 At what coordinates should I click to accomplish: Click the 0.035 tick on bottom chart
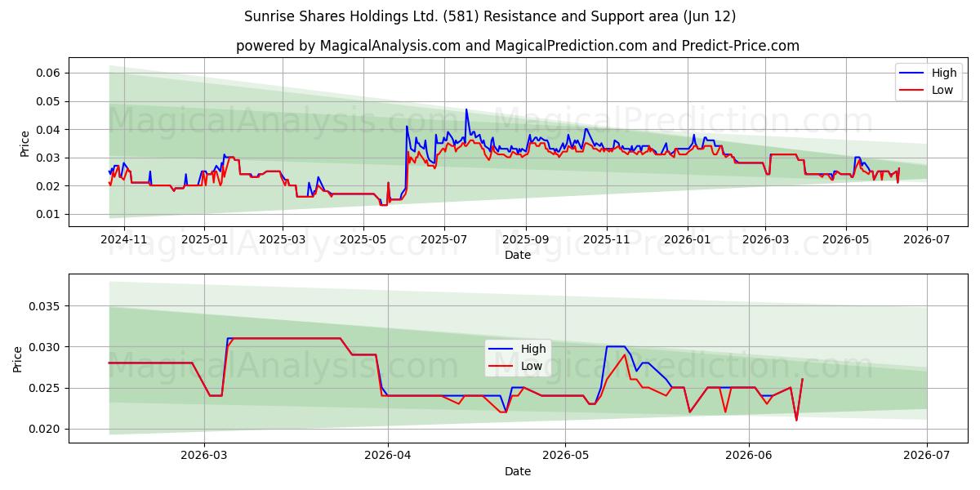click(46, 306)
